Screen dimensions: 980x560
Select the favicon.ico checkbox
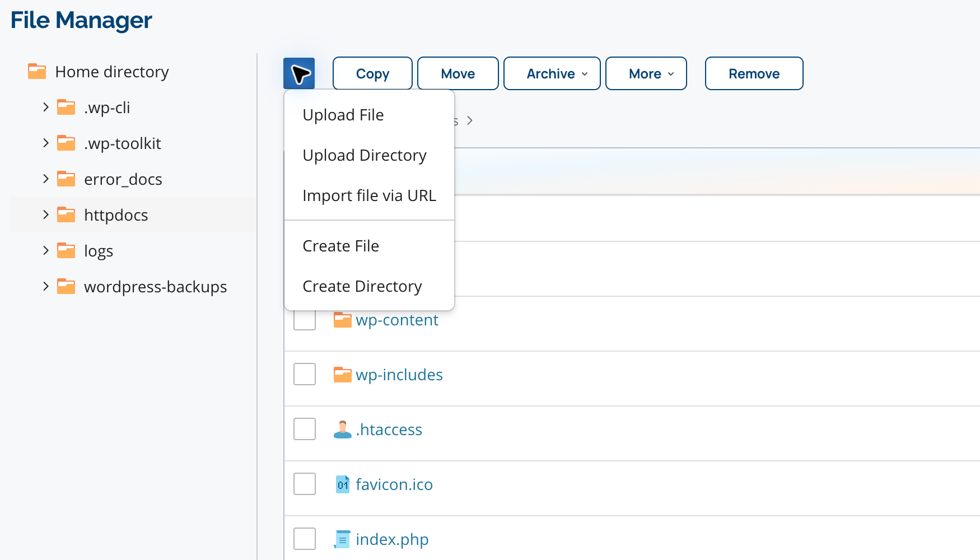tap(305, 484)
